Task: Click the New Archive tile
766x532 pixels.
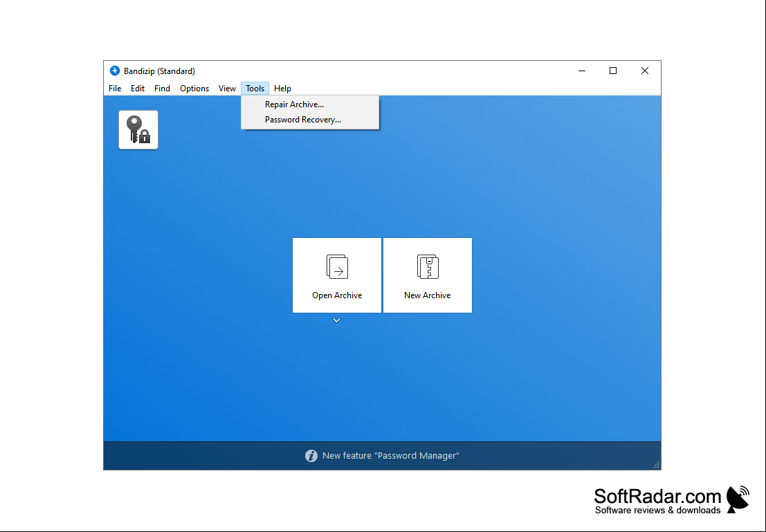Action: [428, 275]
